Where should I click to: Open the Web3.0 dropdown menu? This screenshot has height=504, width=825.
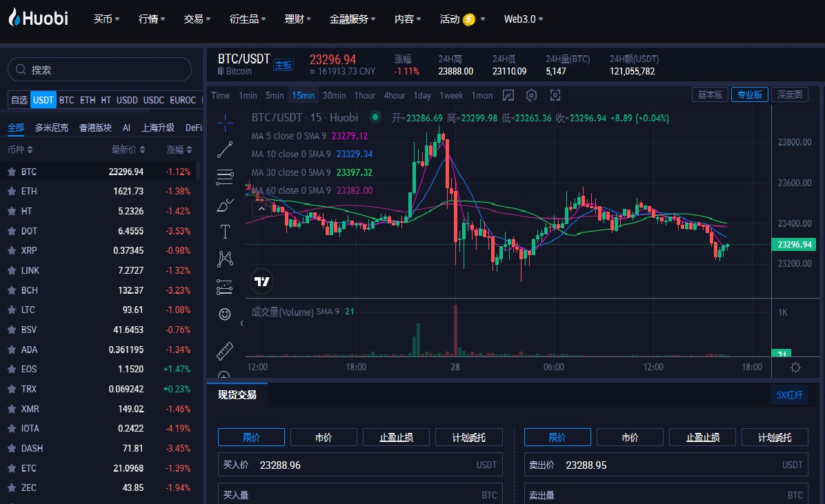523,19
